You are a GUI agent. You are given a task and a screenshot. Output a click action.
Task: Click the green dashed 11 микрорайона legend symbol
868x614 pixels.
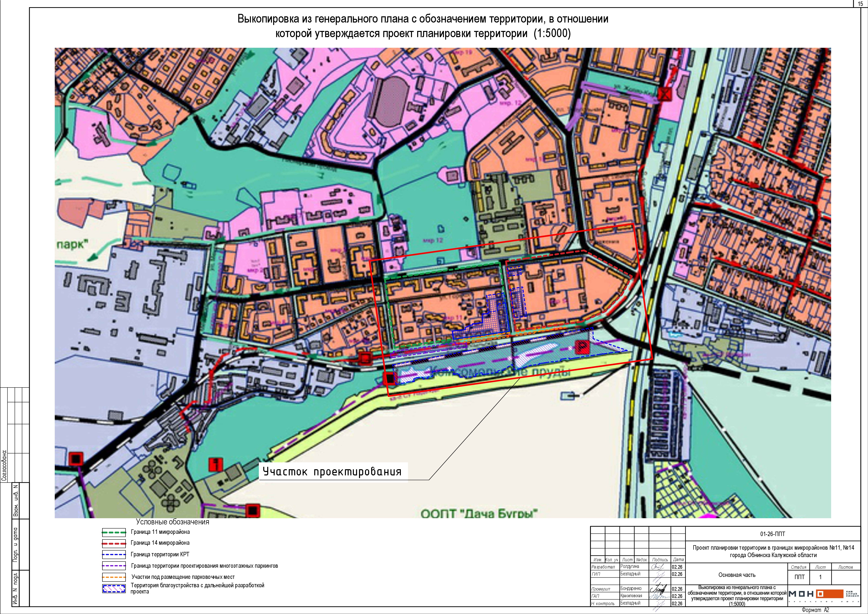click(x=114, y=532)
